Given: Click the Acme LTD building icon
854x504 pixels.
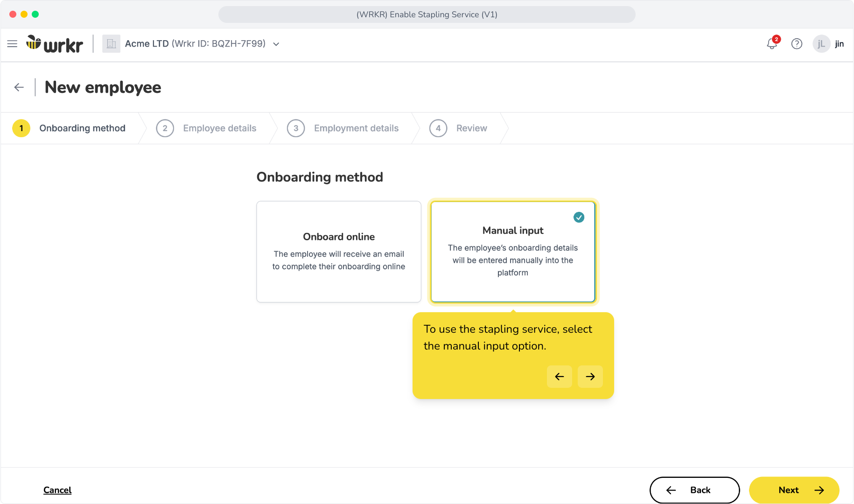Looking at the screenshot, I should coord(111,44).
